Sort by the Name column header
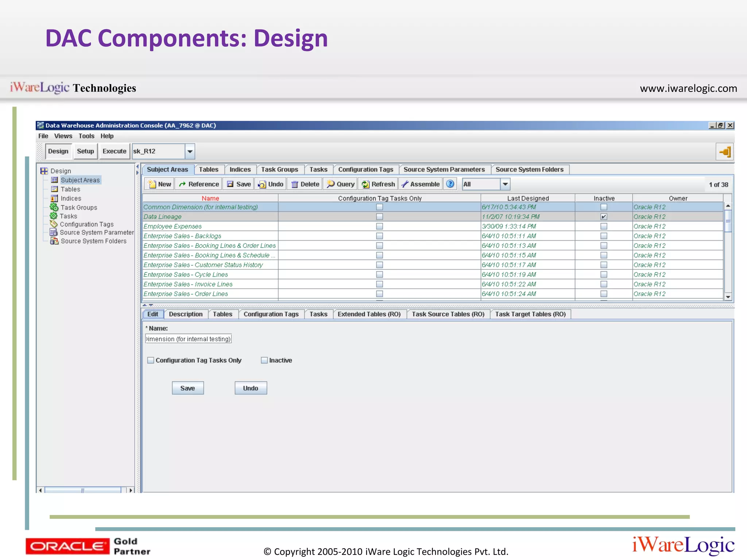Image resolution: width=747 pixels, height=560 pixels. coord(210,198)
